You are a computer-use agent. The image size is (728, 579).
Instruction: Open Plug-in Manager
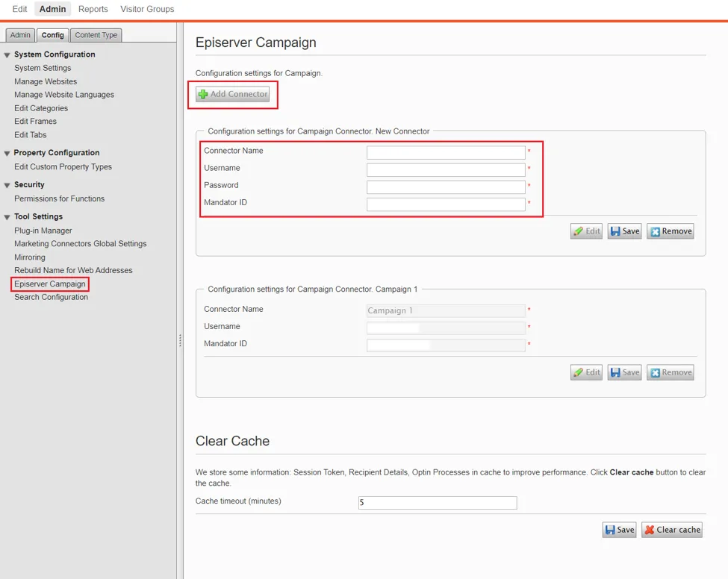tap(43, 231)
